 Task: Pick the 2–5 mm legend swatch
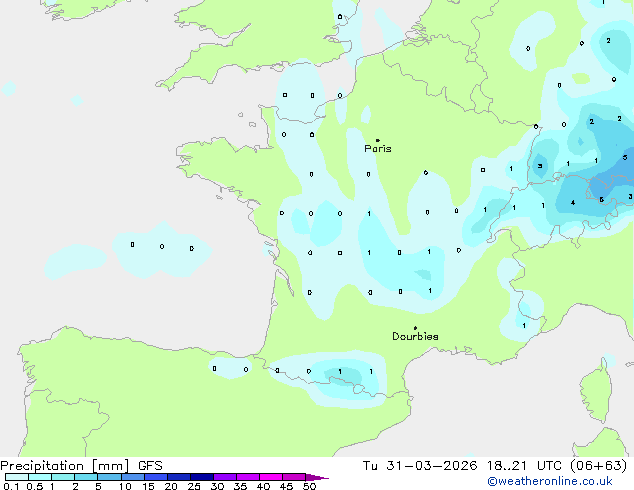(86, 477)
